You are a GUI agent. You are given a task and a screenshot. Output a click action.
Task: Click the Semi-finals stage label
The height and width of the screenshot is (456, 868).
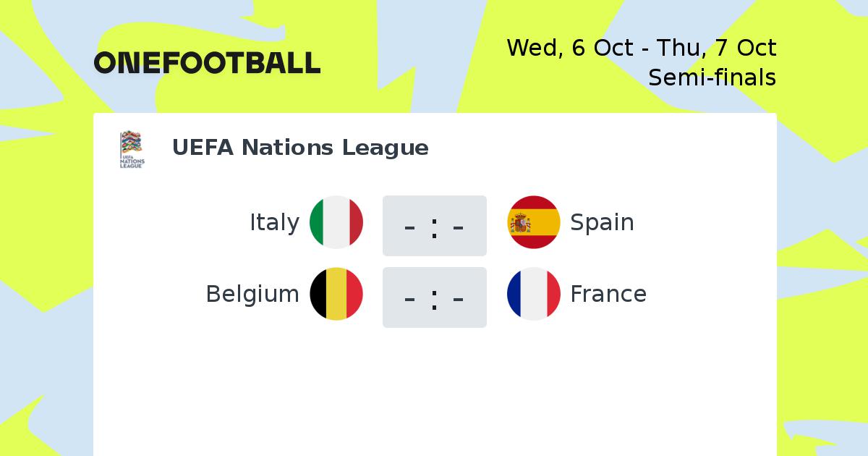pyautogui.click(x=712, y=77)
